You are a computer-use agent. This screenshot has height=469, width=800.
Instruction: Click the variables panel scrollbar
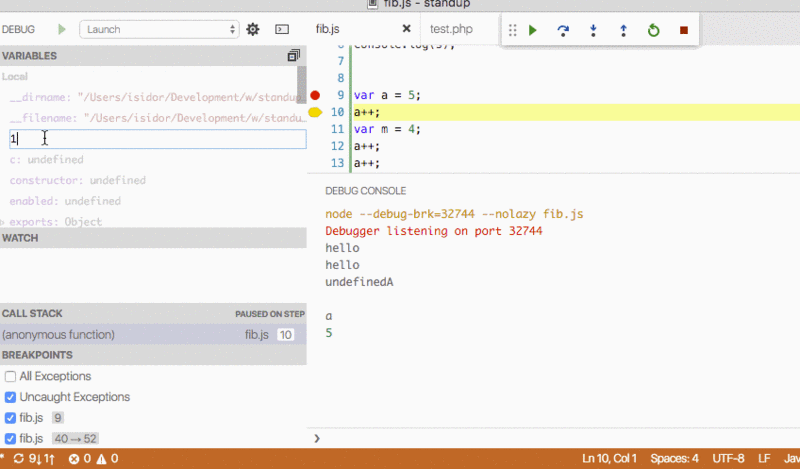(302, 84)
